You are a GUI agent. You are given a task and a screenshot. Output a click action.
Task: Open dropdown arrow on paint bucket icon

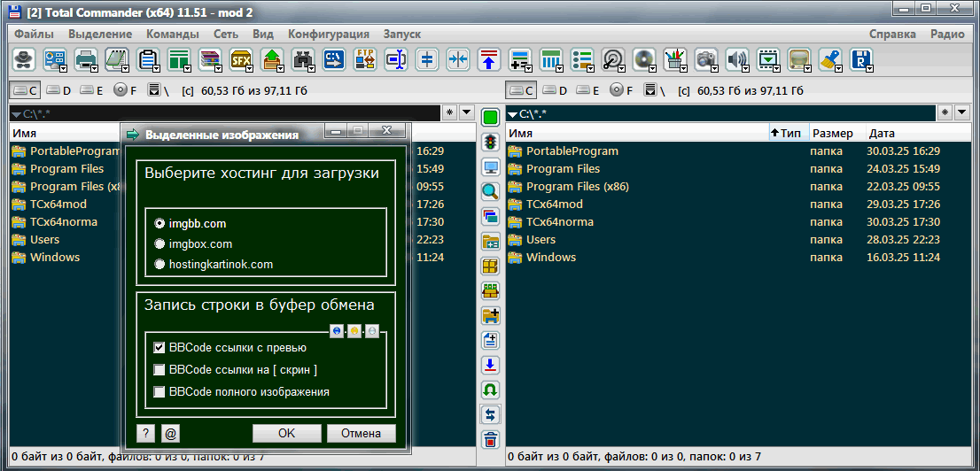point(684,67)
